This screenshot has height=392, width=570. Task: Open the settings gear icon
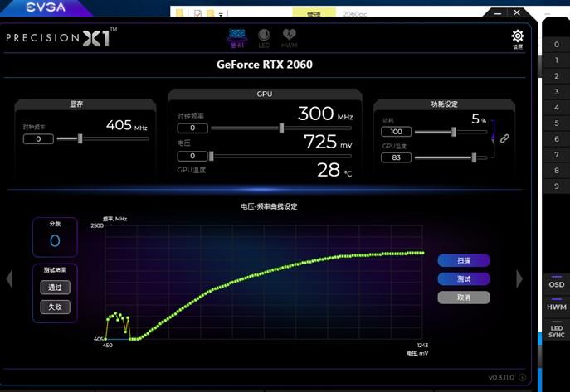pos(518,39)
